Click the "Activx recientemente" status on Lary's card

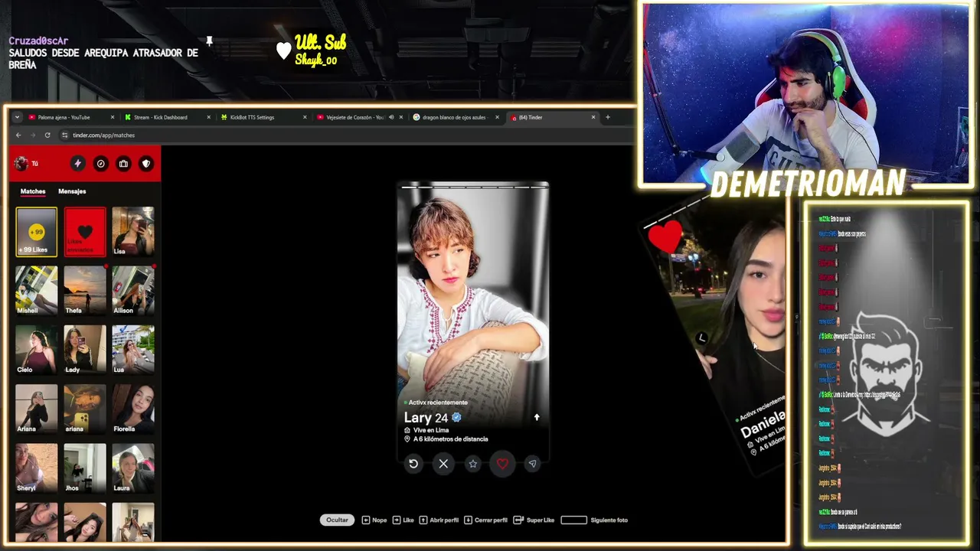pyautogui.click(x=438, y=403)
